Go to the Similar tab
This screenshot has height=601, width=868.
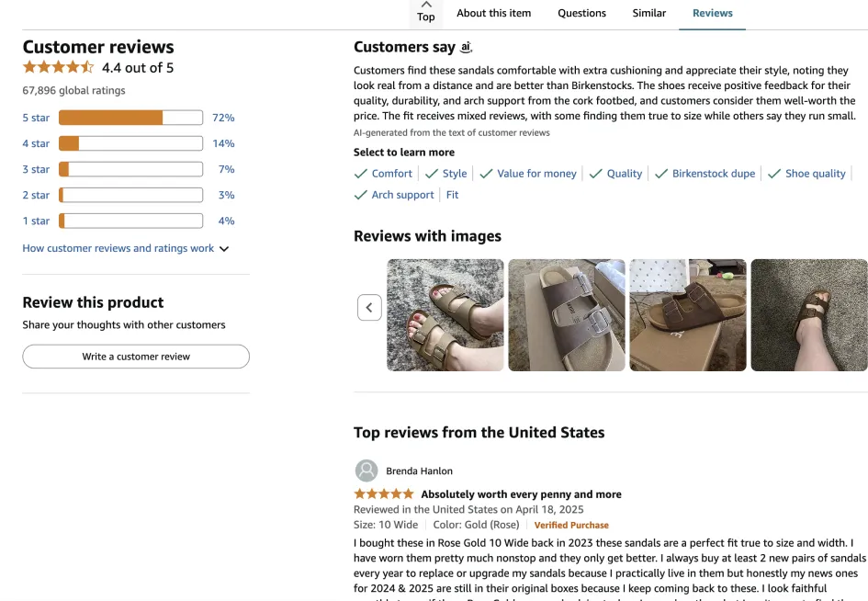coord(648,13)
